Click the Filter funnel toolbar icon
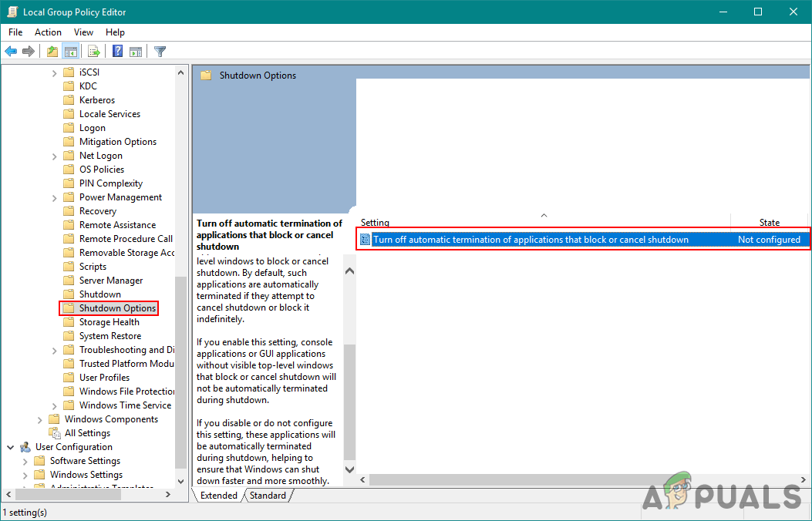 coord(160,51)
